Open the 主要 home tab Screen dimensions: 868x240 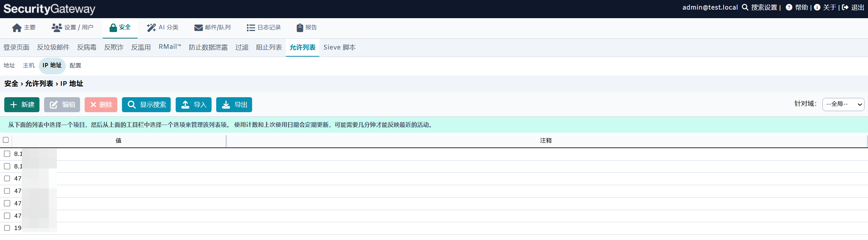click(x=24, y=28)
